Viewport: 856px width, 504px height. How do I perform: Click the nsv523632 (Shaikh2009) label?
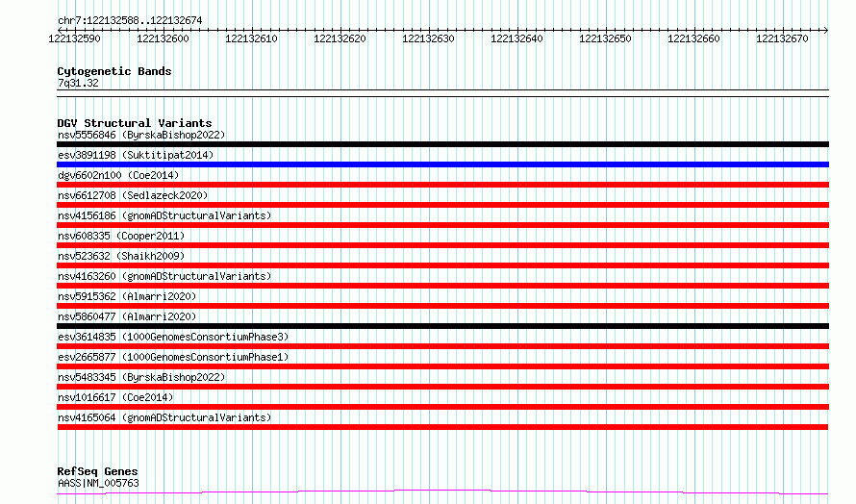click(121, 256)
